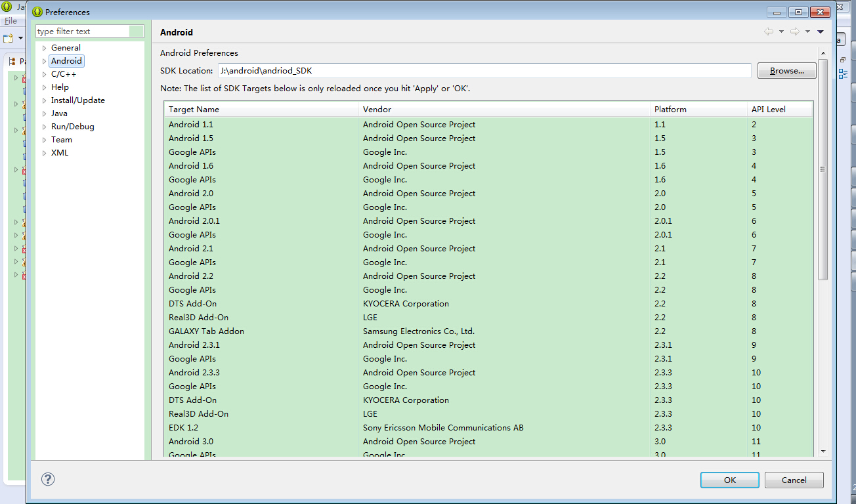Image resolution: width=856 pixels, height=504 pixels.
Task: Select the Android 2.0 target row
Action: (488, 194)
